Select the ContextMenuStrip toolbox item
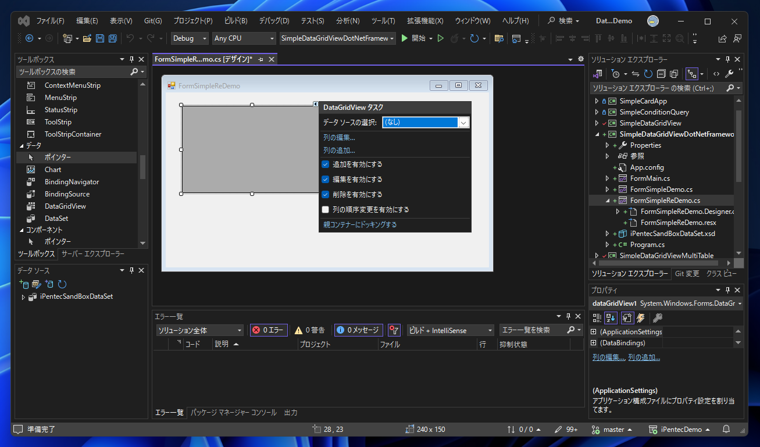Screen dimensions: 760x447 click(72, 85)
